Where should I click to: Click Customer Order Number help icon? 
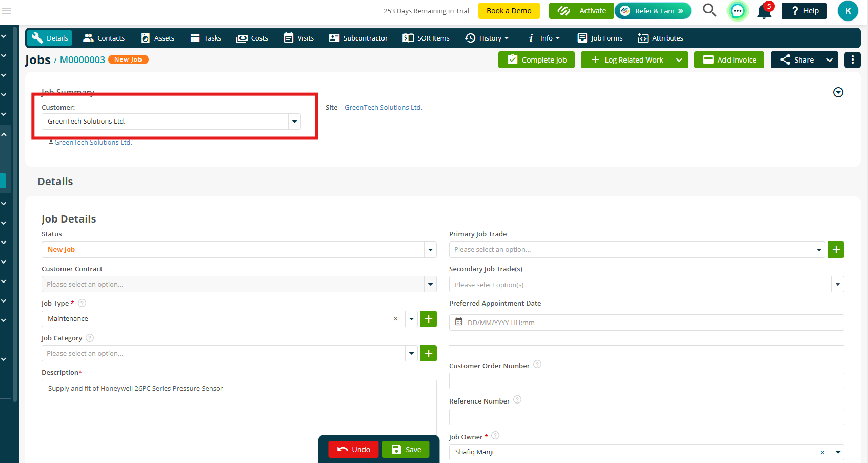tap(537, 365)
